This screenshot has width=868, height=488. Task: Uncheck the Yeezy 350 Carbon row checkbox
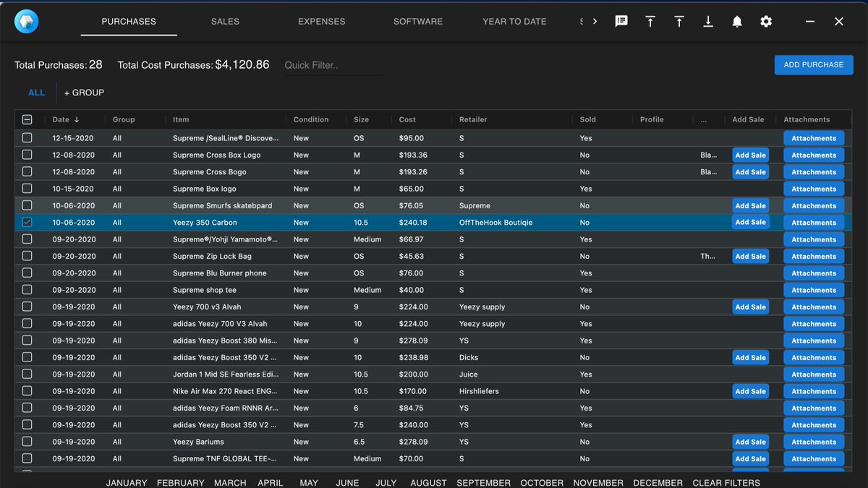[27, 223]
